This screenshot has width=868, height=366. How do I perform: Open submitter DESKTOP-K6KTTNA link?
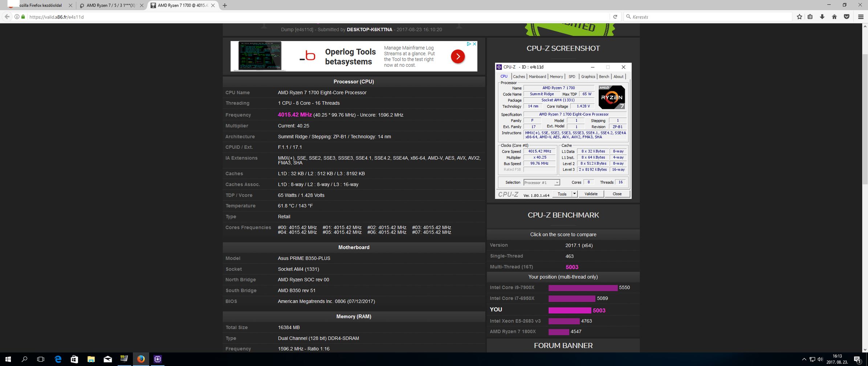tap(369, 30)
